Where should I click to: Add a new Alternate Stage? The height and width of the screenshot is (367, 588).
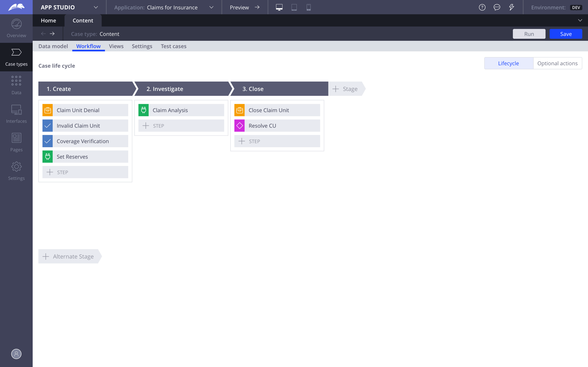coord(69,256)
